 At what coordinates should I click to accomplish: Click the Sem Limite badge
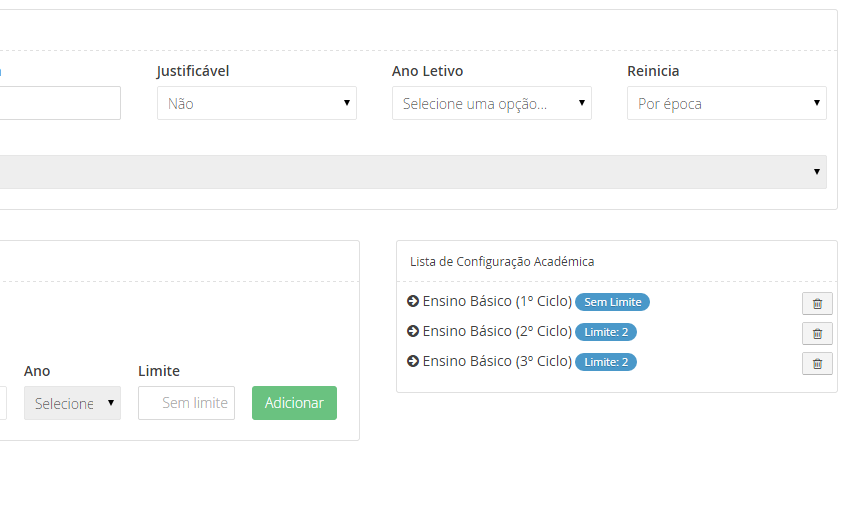[x=612, y=302]
